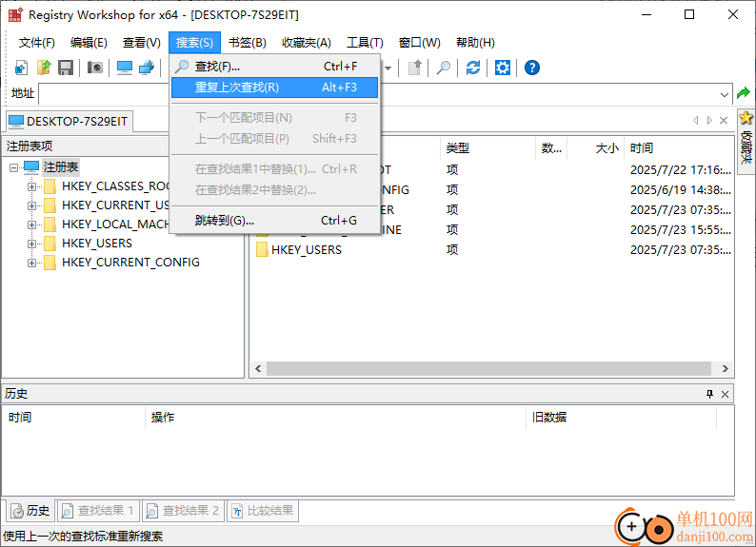Open the 收藏夹(A) menu
The image size is (756, 547).
pyautogui.click(x=307, y=43)
